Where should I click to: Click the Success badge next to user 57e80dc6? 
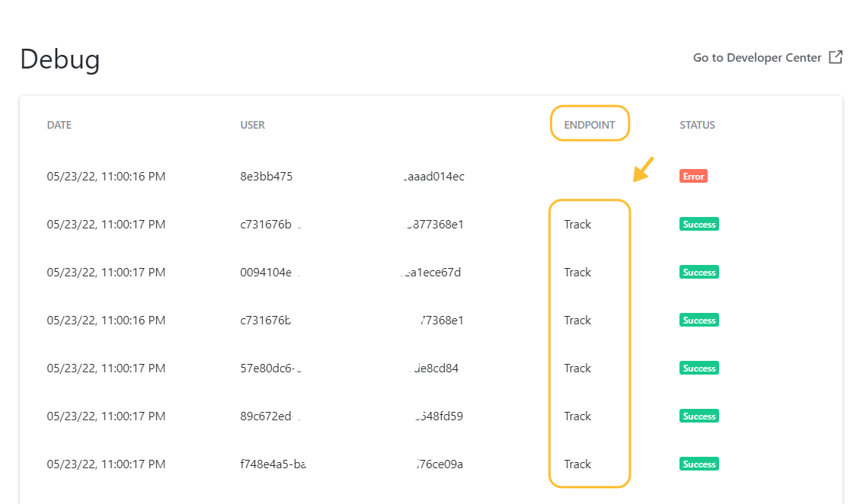coord(699,368)
